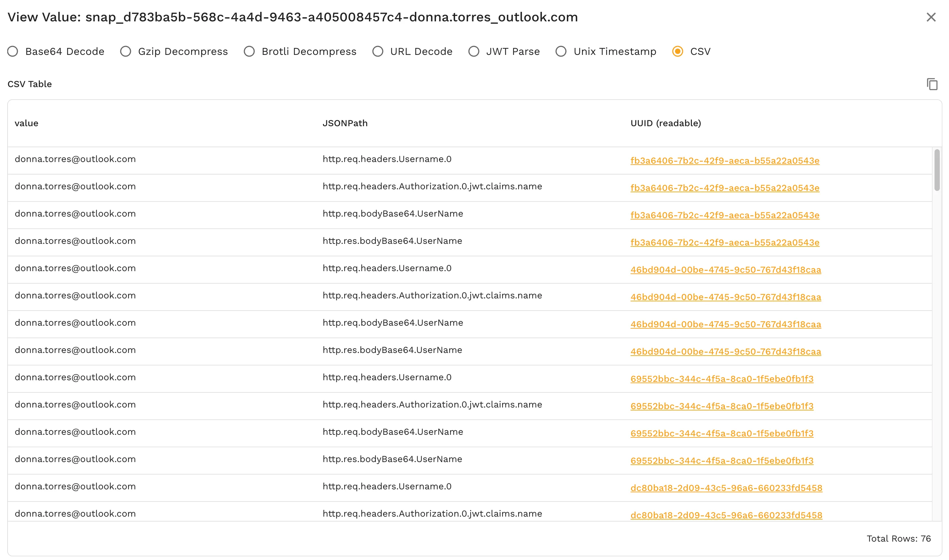This screenshot has width=949, height=560.
Task: Select the CSV radio button
Action: coord(677,51)
